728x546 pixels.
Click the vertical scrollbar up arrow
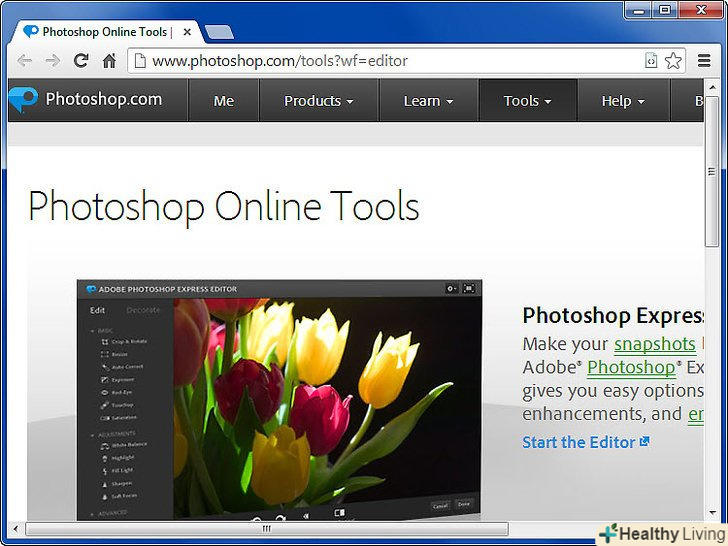tap(712, 87)
